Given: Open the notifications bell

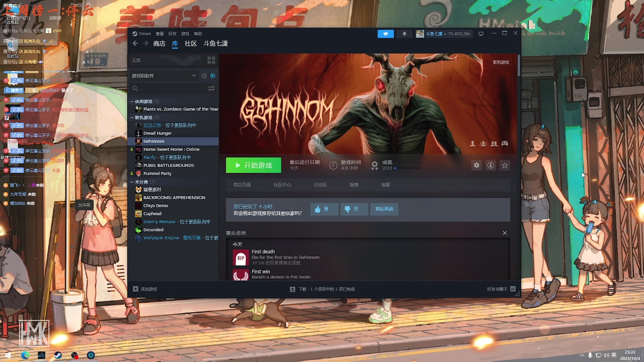Looking at the screenshot, I should pos(404,34).
